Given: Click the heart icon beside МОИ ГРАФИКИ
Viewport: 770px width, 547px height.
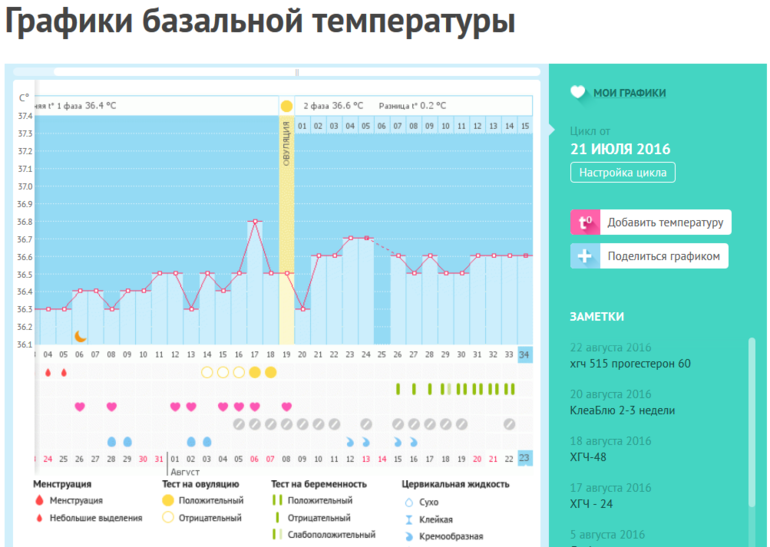Looking at the screenshot, I should point(578,93).
